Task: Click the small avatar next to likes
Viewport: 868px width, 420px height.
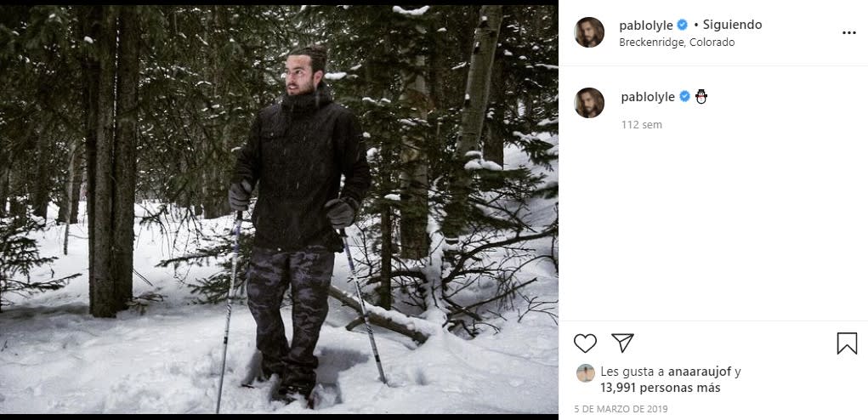Action: coord(585,372)
